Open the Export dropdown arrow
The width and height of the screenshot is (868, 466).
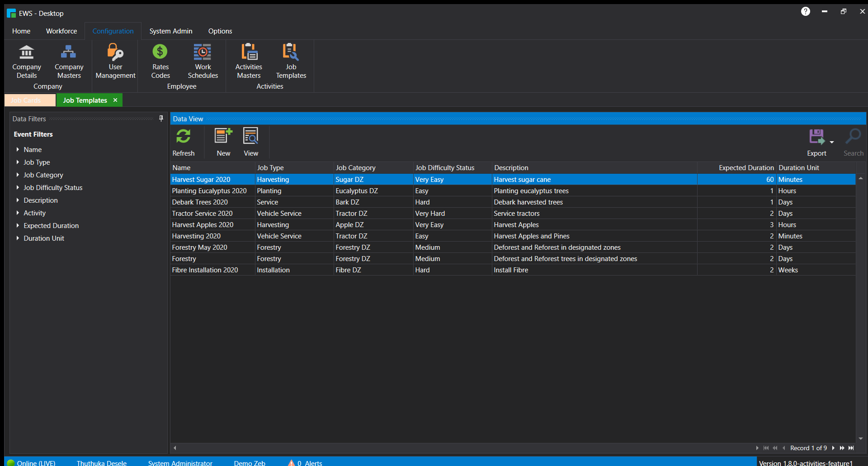832,142
